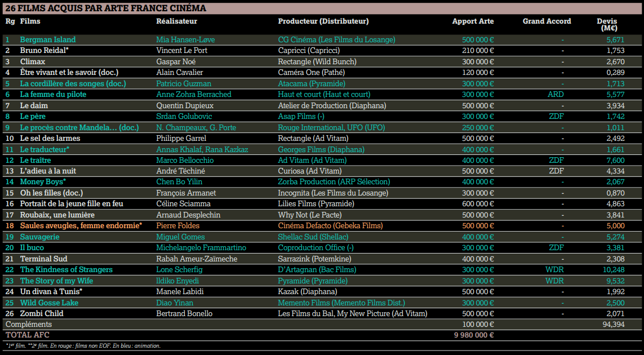Click the budget value "10,248"
644x355 pixels.
point(613,270)
